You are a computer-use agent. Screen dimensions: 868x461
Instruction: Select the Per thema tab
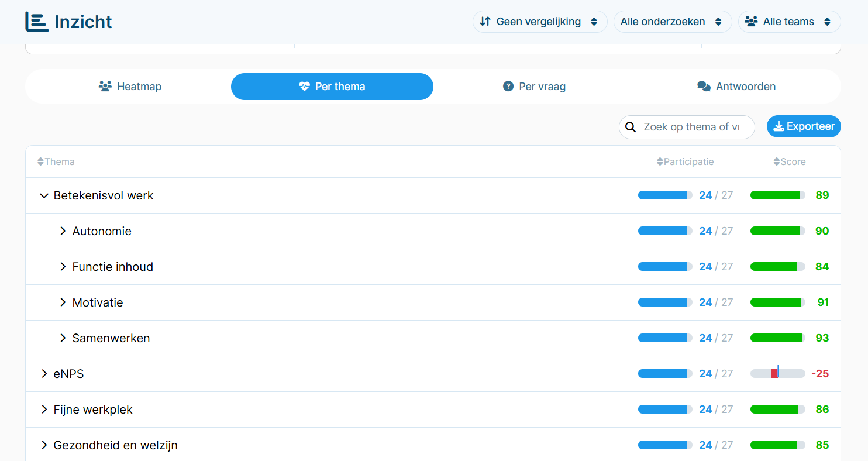[x=332, y=87]
